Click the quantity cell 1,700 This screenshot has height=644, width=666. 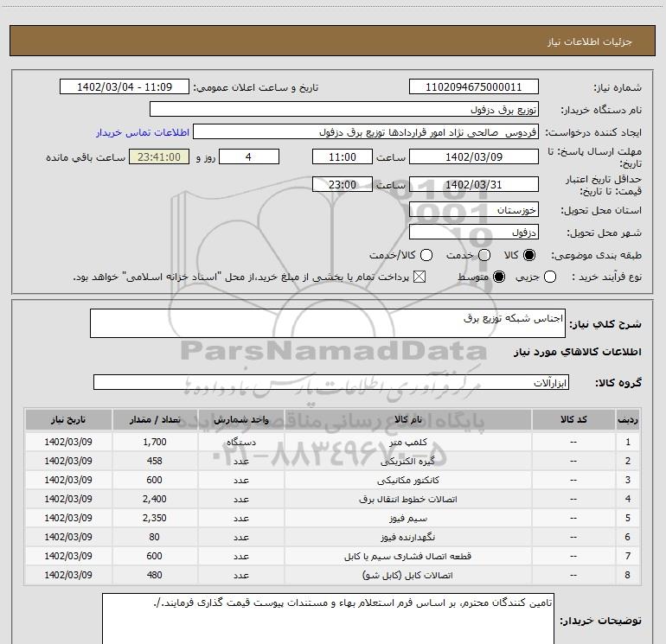pos(155,442)
